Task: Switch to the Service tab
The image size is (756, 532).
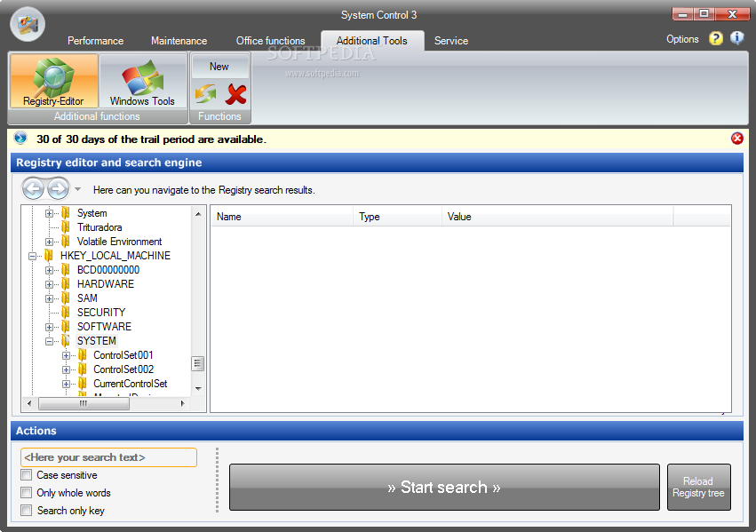Action: (451, 41)
